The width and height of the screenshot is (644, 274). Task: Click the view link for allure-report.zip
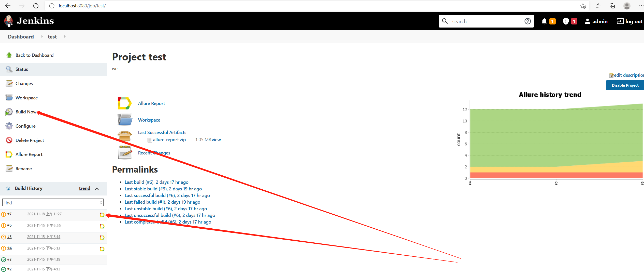(x=216, y=140)
